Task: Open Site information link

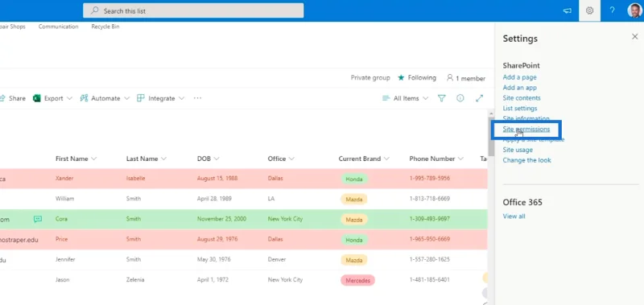Action: [x=526, y=118]
